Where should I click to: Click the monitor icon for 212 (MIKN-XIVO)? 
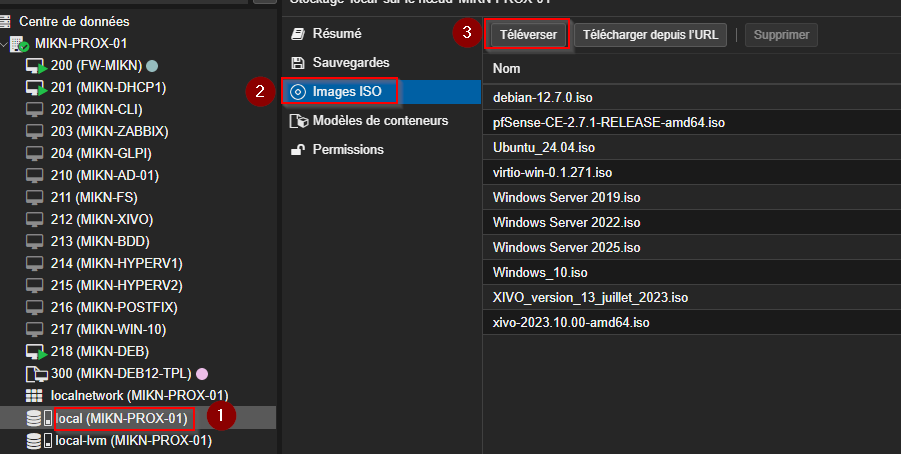coord(34,220)
